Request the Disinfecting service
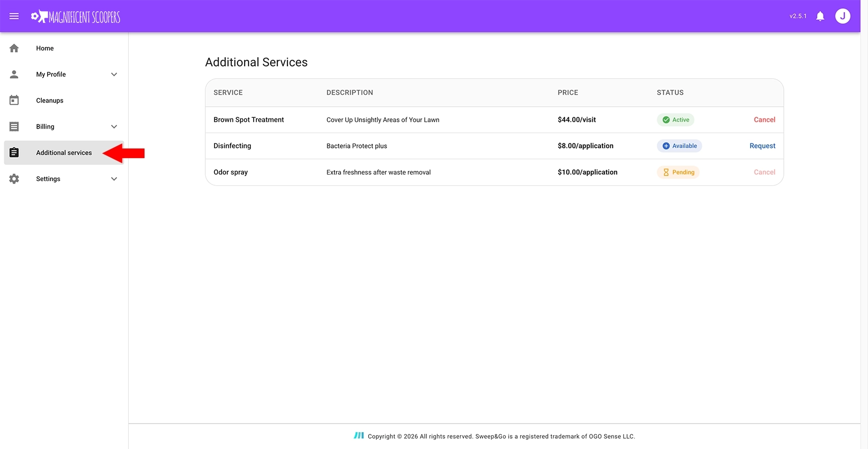The image size is (868, 449). click(762, 146)
